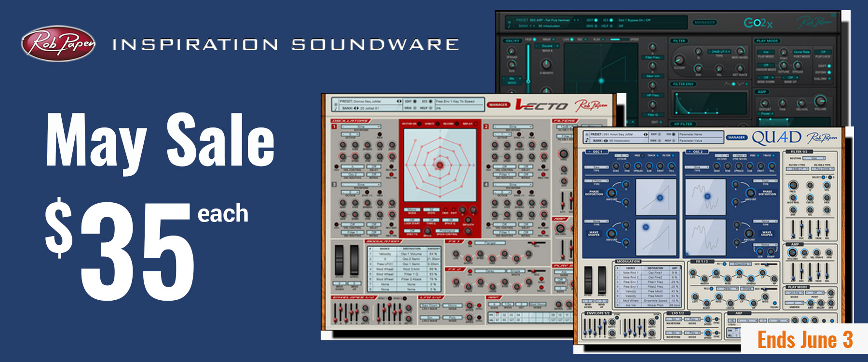The image size is (868, 362).
Task: Click Go2X filter Cutoff knob
Action: tap(679, 60)
